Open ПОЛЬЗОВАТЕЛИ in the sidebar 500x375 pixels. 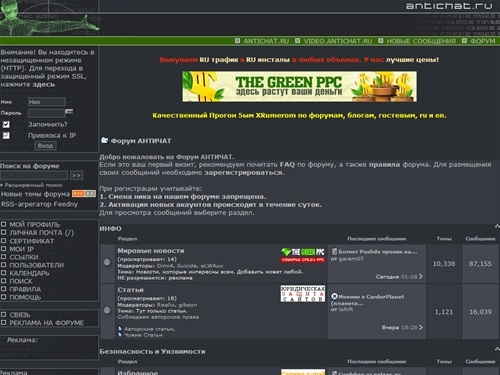pos(37,265)
